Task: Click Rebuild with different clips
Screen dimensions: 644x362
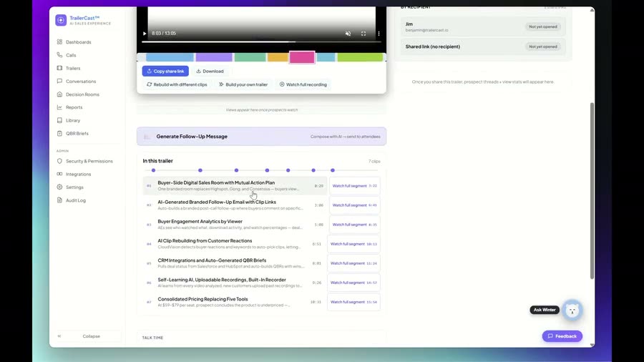Action: 177,84
